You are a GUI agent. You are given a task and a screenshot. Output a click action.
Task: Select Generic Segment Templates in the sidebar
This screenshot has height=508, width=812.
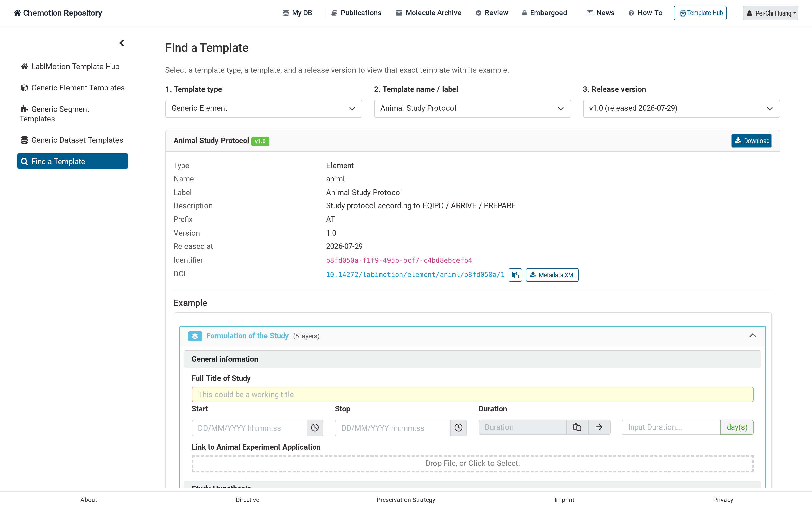click(73, 114)
